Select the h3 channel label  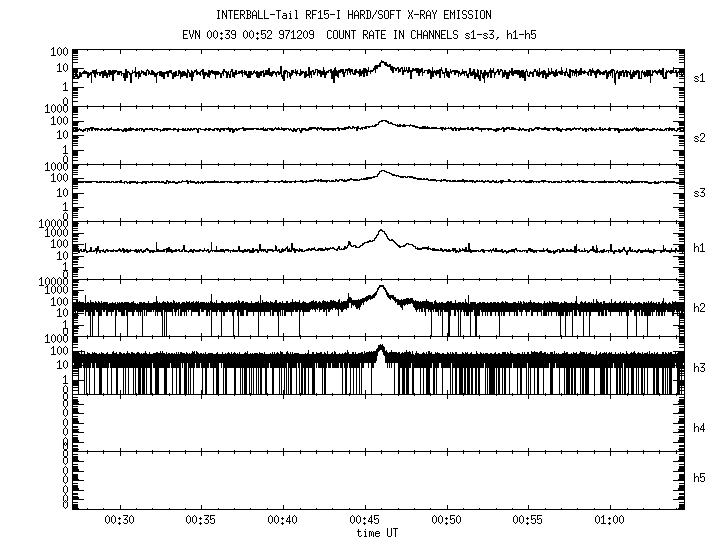tap(700, 367)
